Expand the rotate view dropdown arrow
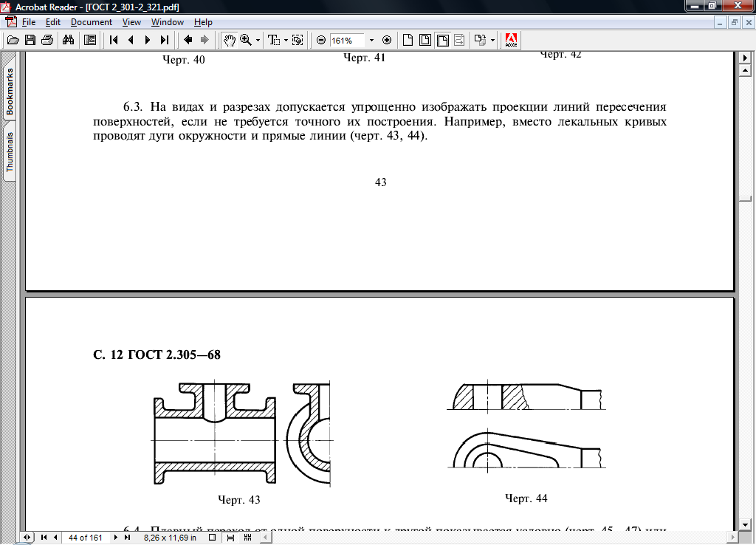The height and width of the screenshot is (545, 756). pos(492,41)
